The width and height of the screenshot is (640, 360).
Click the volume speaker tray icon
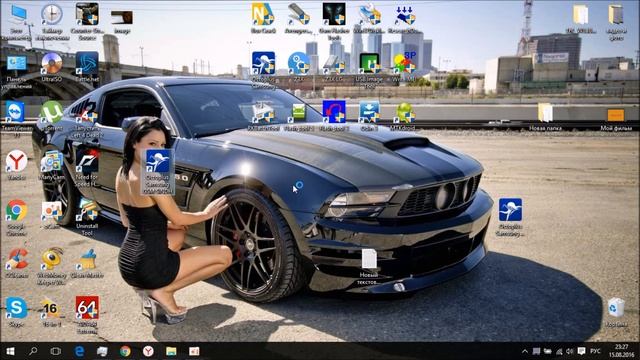(x=570, y=351)
